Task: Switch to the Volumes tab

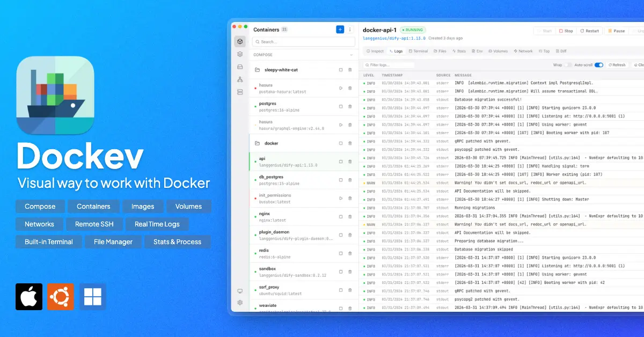Action: click(x=498, y=51)
